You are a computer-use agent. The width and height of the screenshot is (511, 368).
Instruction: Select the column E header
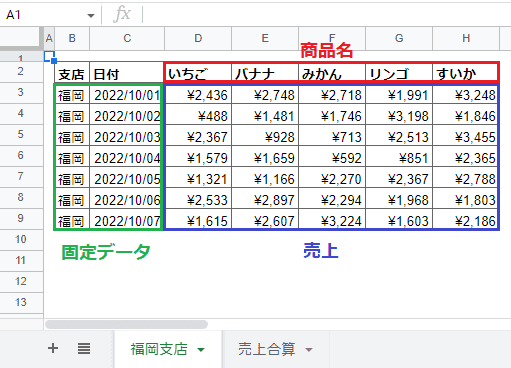pos(265,39)
